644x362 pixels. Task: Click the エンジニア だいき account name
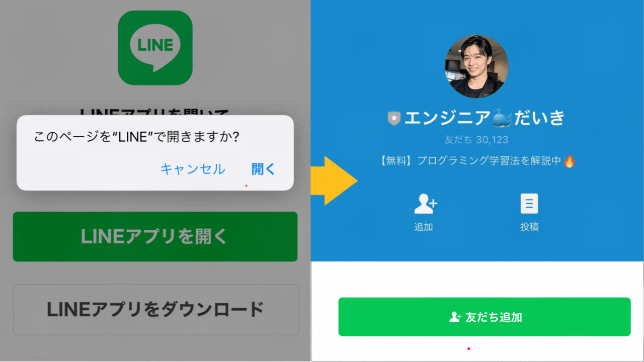[x=476, y=118]
